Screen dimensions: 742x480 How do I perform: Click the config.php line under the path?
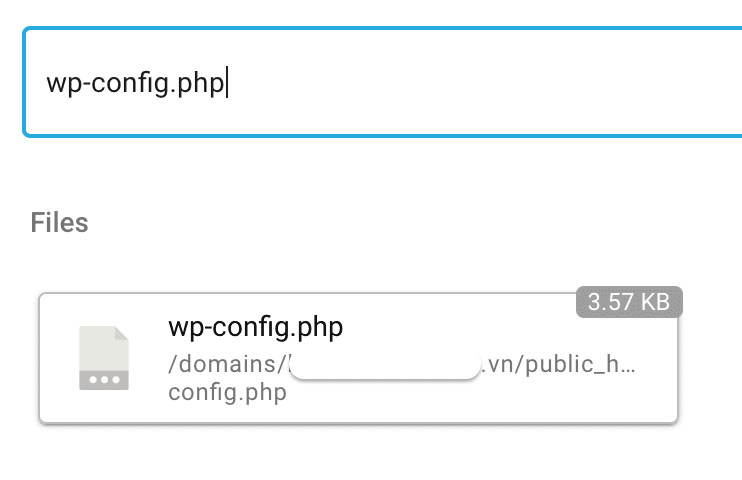click(228, 392)
